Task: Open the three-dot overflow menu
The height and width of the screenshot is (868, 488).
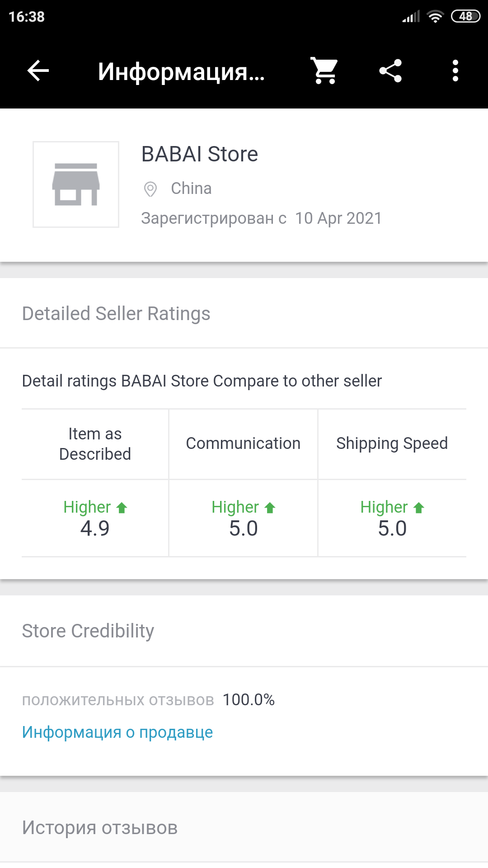Action: click(x=455, y=71)
